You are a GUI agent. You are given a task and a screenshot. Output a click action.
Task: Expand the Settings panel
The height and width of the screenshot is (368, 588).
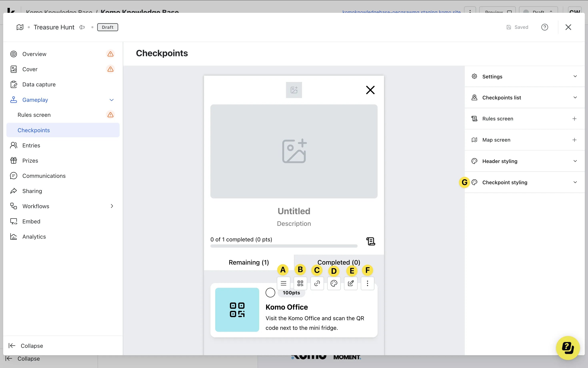pyautogui.click(x=524, y=76)
